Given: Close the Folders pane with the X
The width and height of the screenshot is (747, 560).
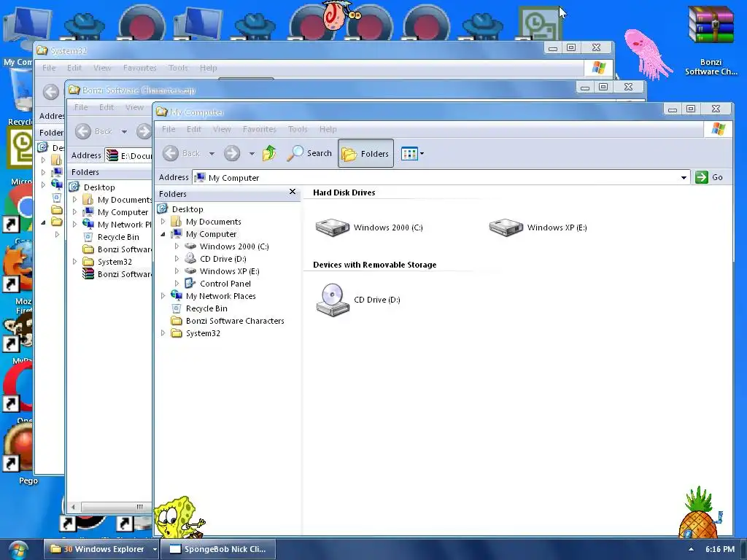Looking at the screenshot, I should tap(293, 192).
